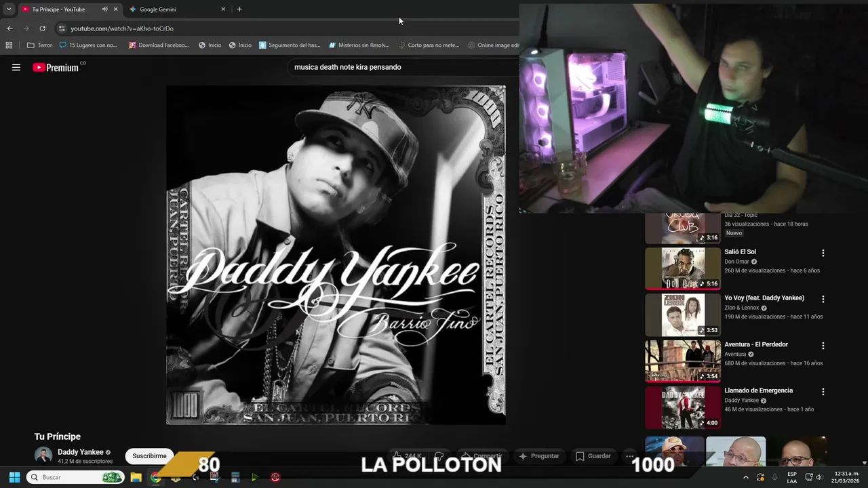Screen dimensions: 868x488
Task: Open the Aventura - El Perdedor title
Action: (756, 344)
